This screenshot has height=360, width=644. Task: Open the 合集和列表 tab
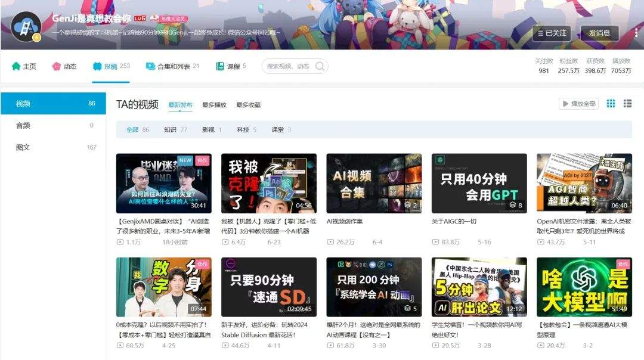coord(172,66)
